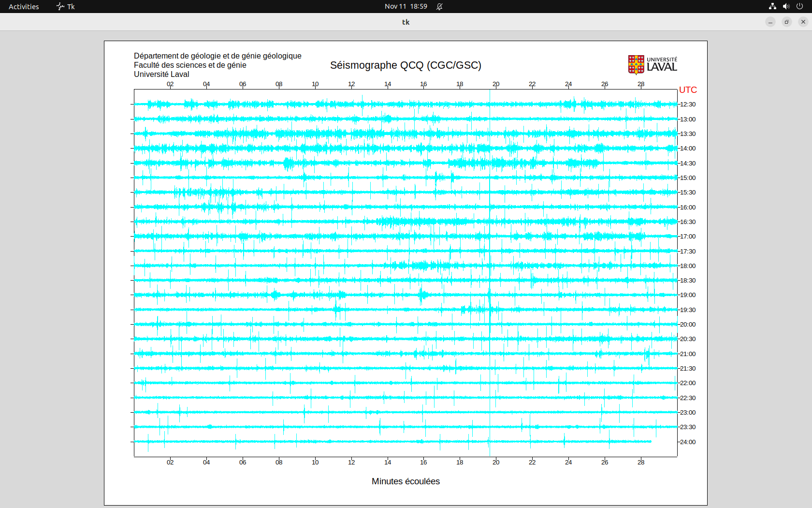The height and width of the screenshot is (508, 812).
Task: Click the Séismographe QCQ (CGC/GSC) title
Action: click(x=406, y=65)
